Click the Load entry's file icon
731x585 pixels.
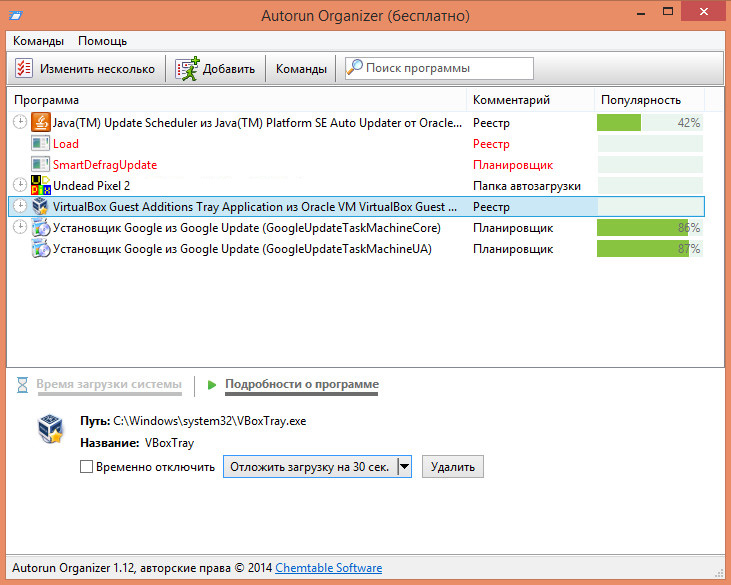[x=41, y=143]
